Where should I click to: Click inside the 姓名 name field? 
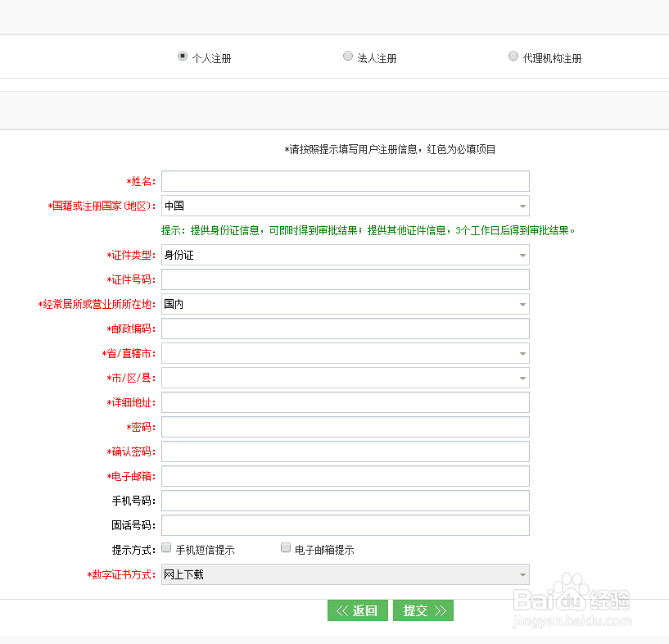(344, 181)
